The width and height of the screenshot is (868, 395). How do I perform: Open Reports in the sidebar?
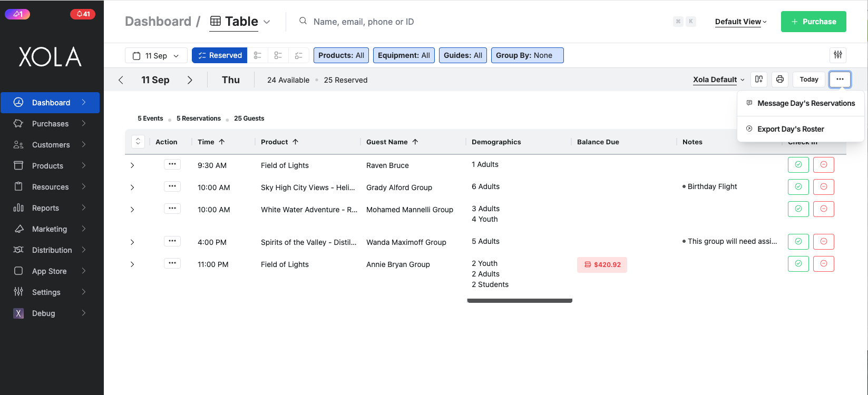tap(50, 208)
